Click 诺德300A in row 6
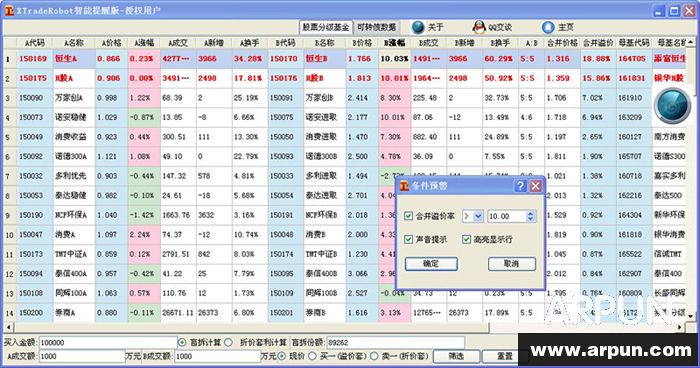 pyautogui.click(x=71, y=156)
